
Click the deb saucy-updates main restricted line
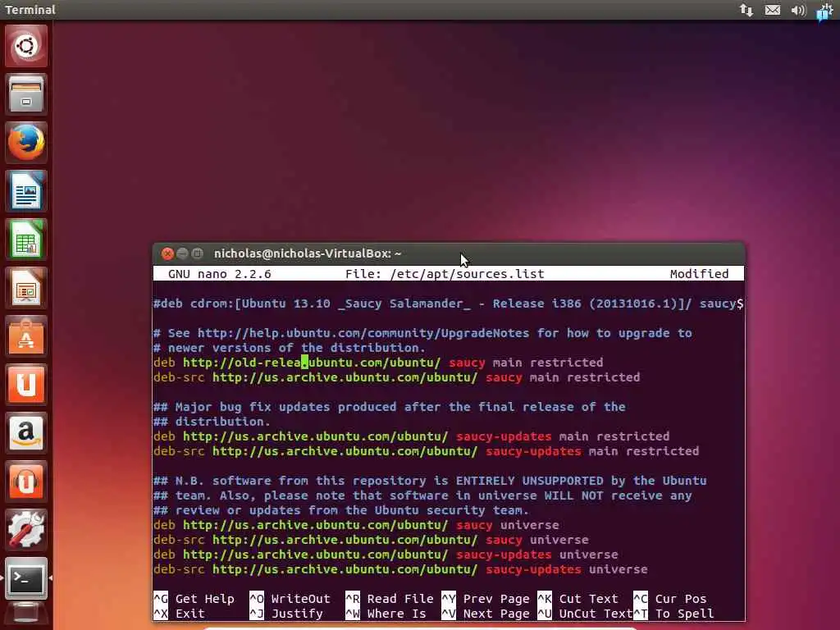coord(412,436)
